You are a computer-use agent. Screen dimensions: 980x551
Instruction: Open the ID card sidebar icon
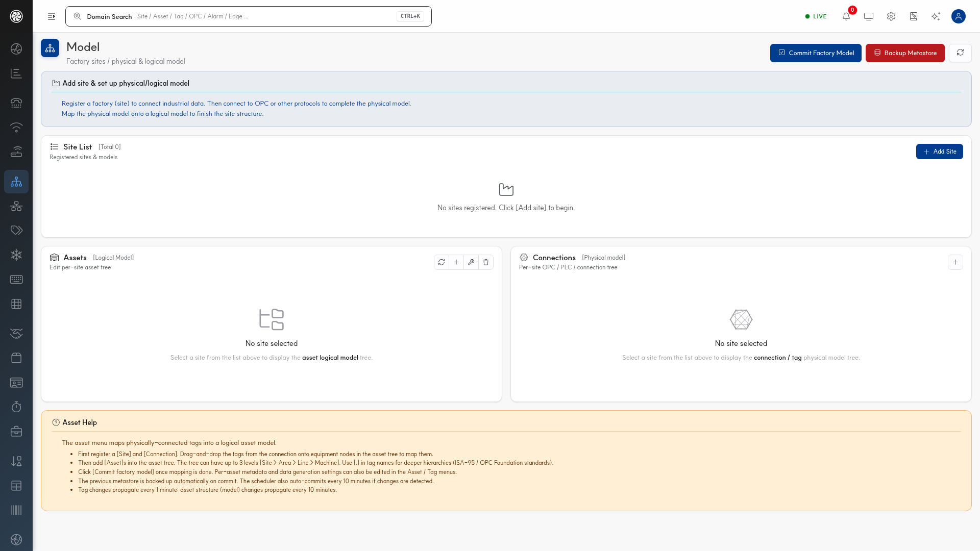pos(16,383)
